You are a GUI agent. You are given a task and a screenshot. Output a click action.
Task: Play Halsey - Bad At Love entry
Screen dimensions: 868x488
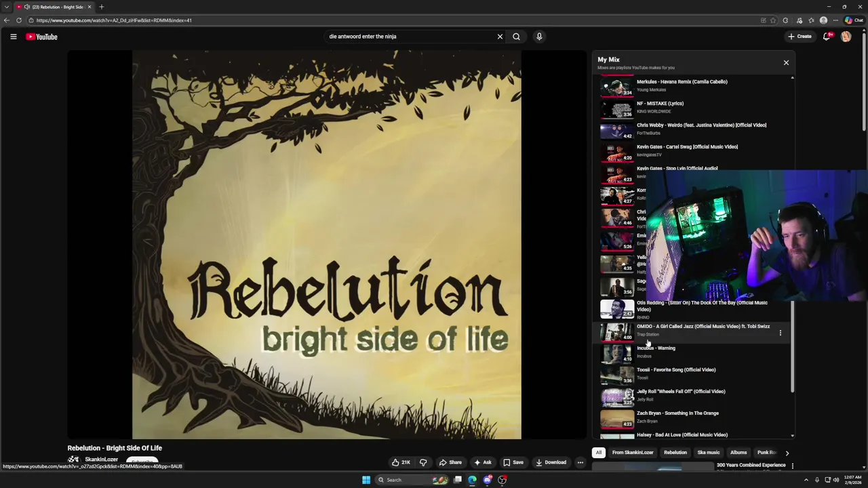(x=692, y=434)
